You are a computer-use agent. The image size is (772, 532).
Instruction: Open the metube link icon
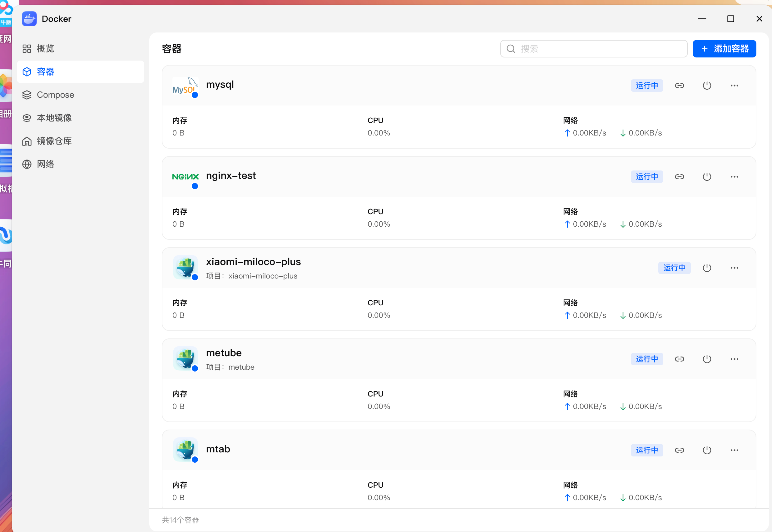coord(679,359)
